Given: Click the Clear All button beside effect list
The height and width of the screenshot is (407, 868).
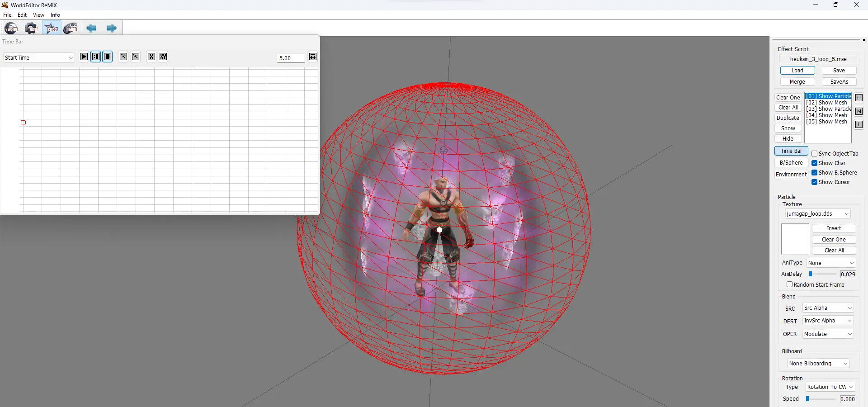Looking at the screenshot, I should 788,108.
